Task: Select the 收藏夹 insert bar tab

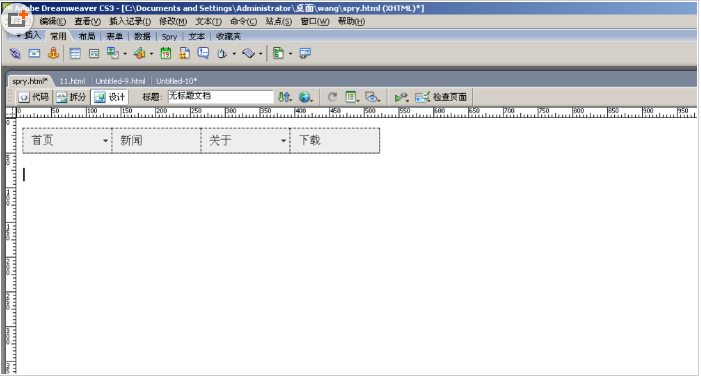Action: [228, 36]
